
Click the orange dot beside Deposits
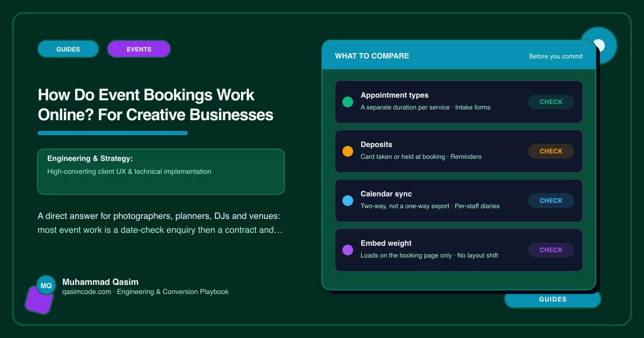click(x=348, y=151)
